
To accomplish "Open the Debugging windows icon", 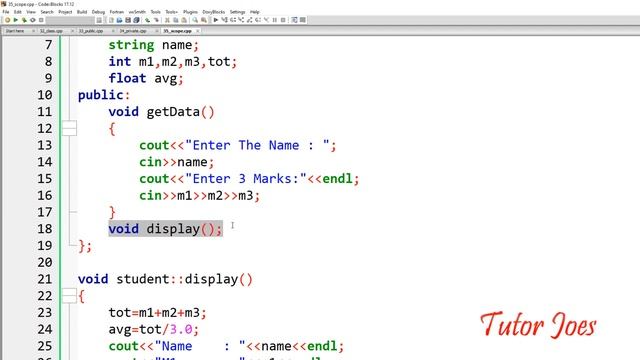I will [x=294, y=20].
